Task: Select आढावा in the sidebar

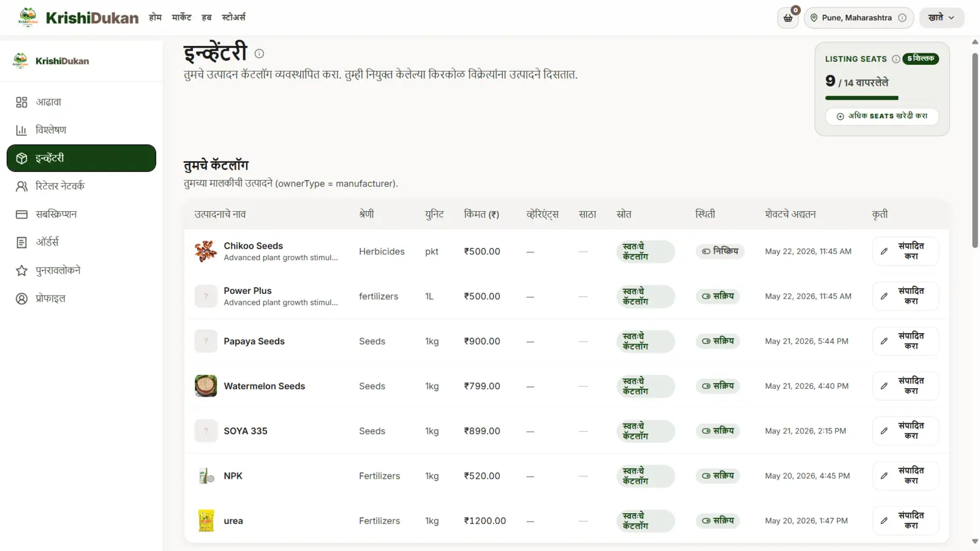Action: coord(81,102)
